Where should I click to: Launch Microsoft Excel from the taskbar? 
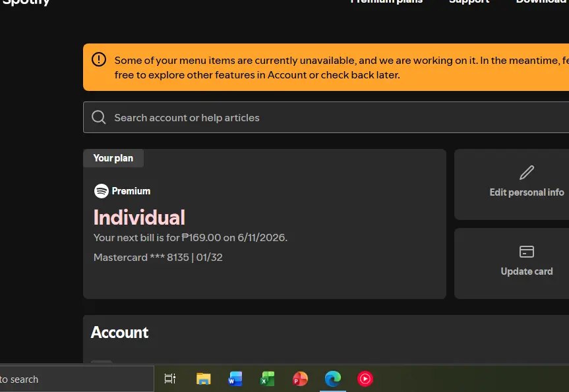coord(268,379)
